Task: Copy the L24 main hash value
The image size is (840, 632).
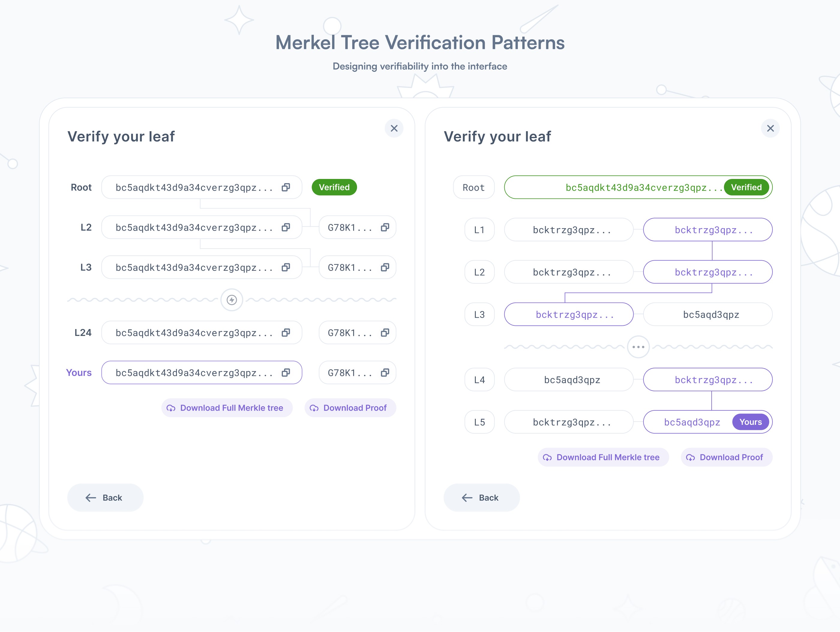Action: 286,333
